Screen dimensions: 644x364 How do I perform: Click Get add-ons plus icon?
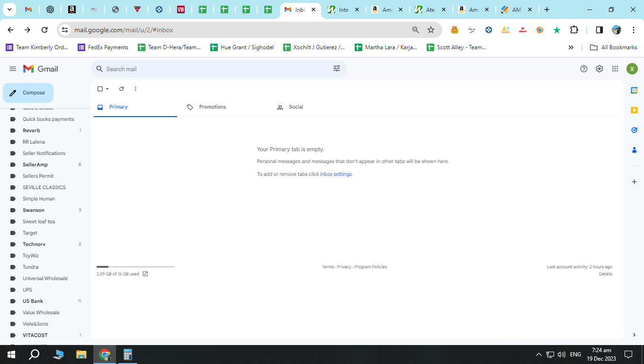pos(634,182)
